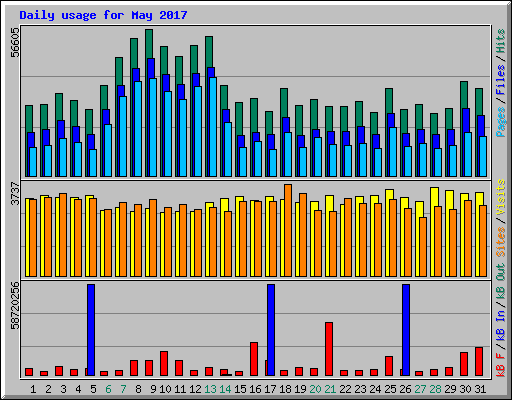
Task: Click the 3737 axis value
Action: click(x=15, y=193)
